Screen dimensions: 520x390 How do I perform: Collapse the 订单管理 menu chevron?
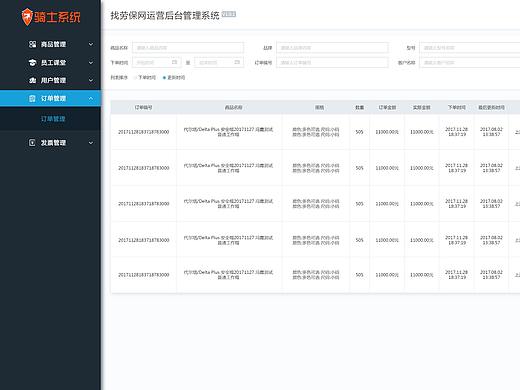91,98
